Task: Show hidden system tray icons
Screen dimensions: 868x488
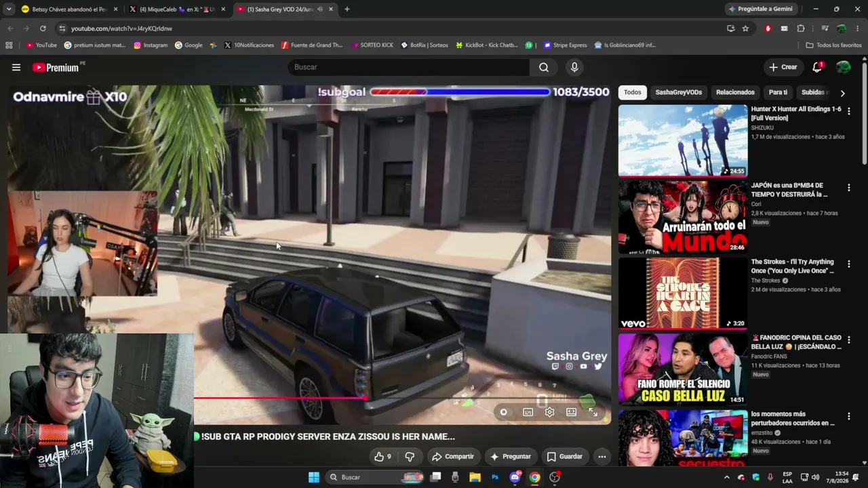Action: pos(726,477)
